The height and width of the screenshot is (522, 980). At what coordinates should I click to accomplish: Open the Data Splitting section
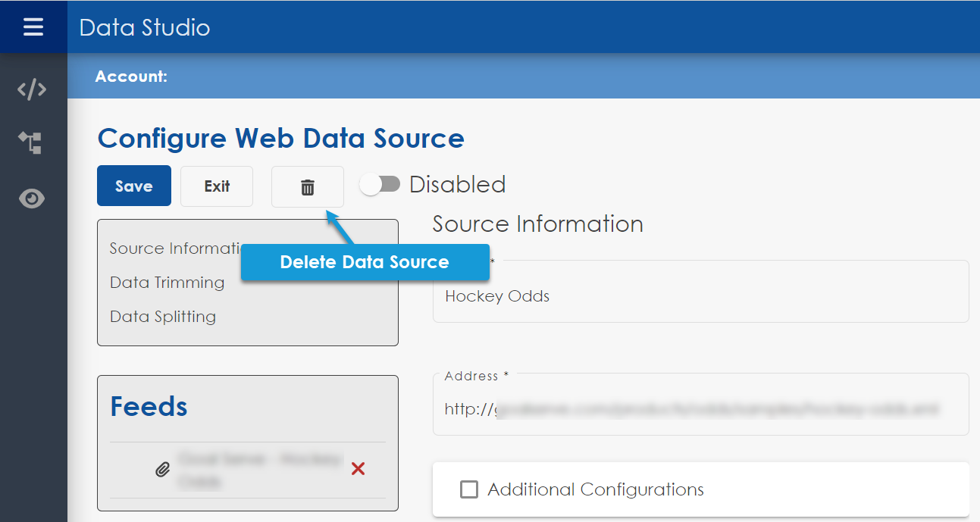point(163,317)
